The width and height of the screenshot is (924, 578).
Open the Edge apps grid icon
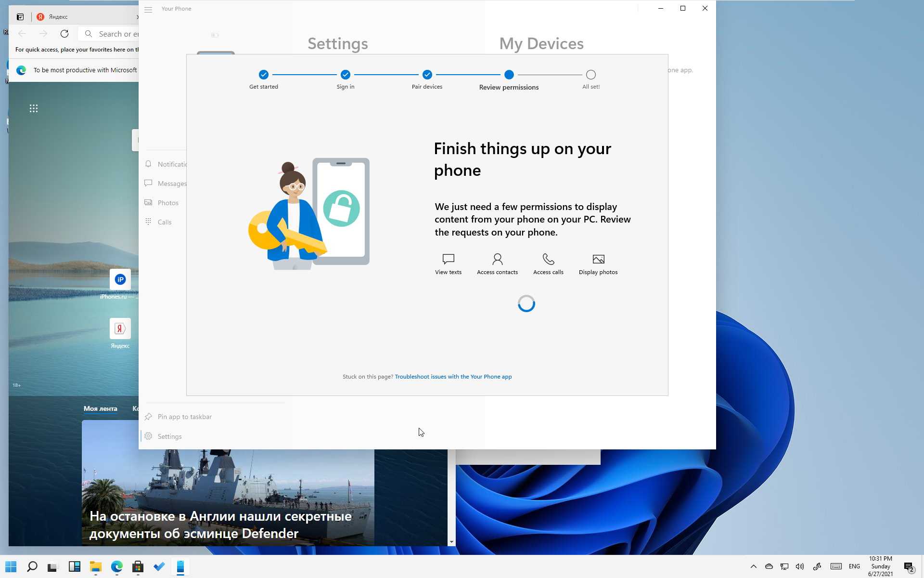(34, 108)
